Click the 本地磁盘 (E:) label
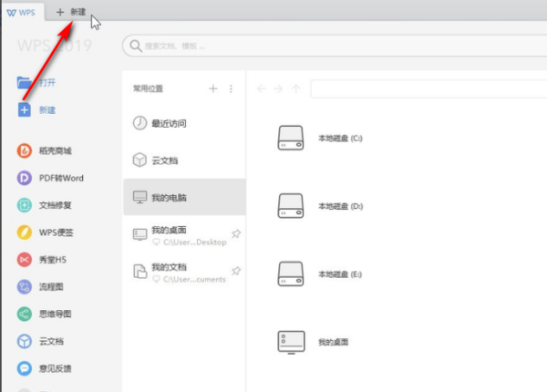547x392 pixels. (x=340, y=274)
